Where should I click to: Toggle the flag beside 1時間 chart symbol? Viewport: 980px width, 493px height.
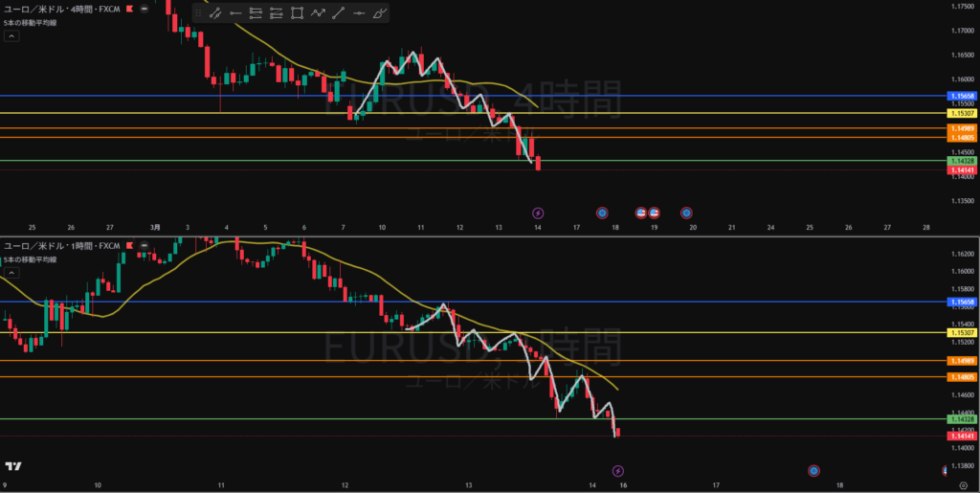coord(131,246)
